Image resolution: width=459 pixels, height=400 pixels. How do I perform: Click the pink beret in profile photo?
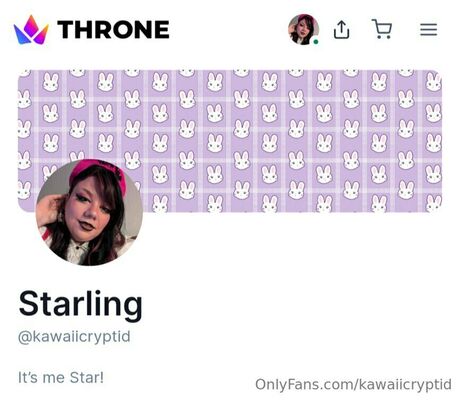pos(98,175)
